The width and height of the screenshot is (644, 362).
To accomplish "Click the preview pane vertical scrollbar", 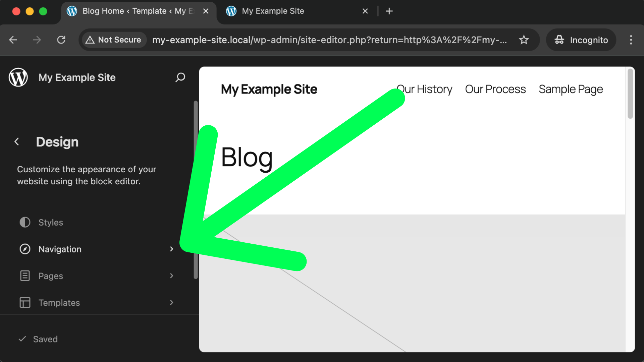I will (630, 94).
